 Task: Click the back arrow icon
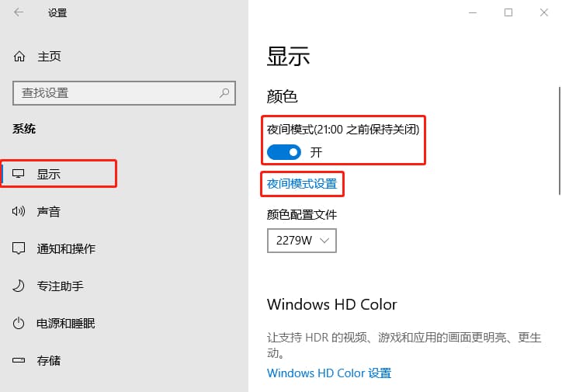pyautogui.click(x=19, y=12)
